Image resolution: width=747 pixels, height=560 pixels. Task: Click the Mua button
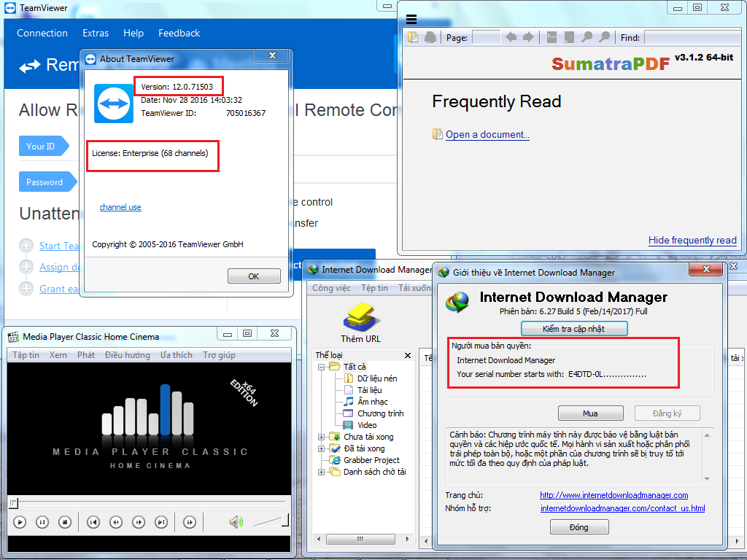(x=590, y=413)
